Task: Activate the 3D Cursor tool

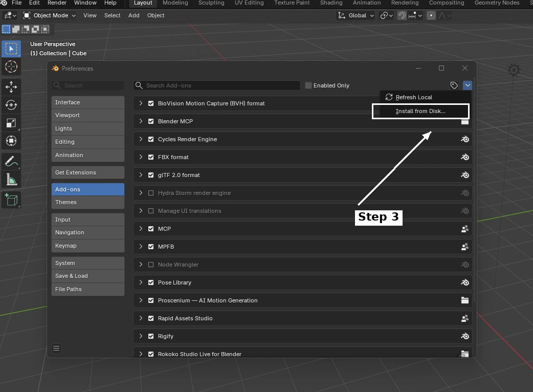Action: 11,67
